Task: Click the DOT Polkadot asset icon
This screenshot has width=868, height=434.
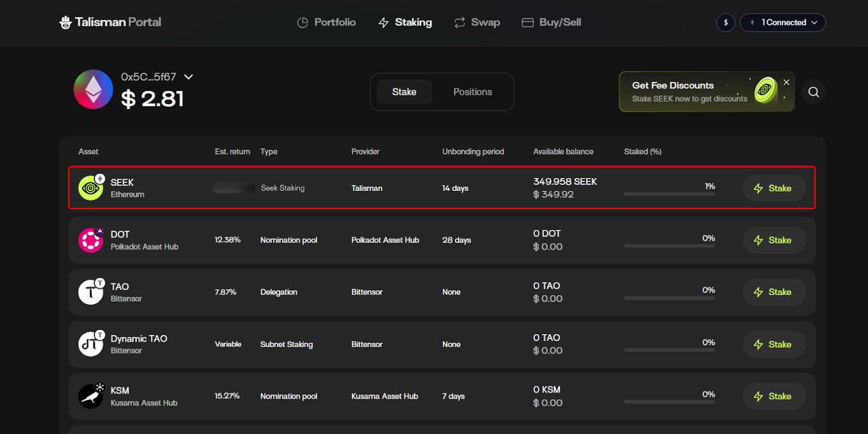Action: click(91, 240)
